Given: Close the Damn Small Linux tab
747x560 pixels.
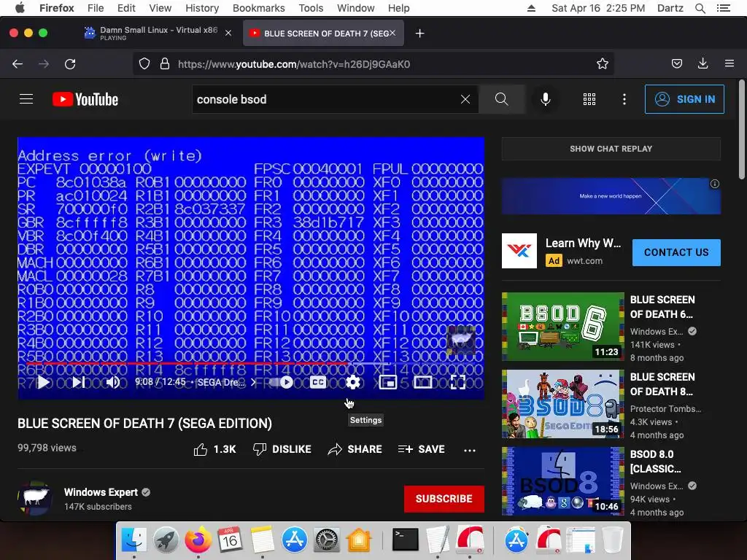Looking at the screenshot, I should tap(228, 33).
